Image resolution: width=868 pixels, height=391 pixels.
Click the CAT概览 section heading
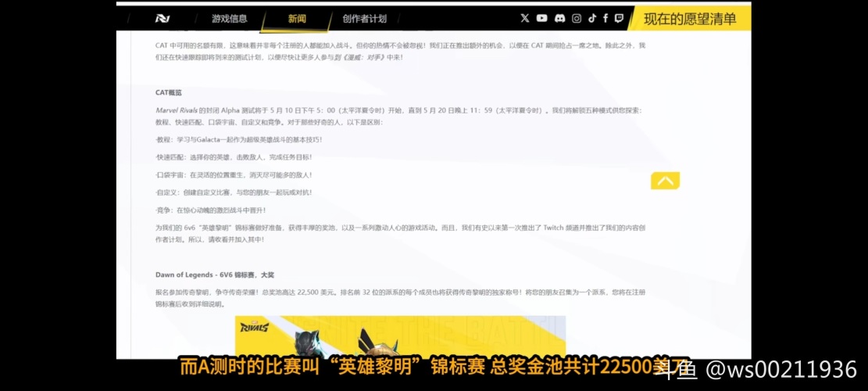tap(169, 92)
